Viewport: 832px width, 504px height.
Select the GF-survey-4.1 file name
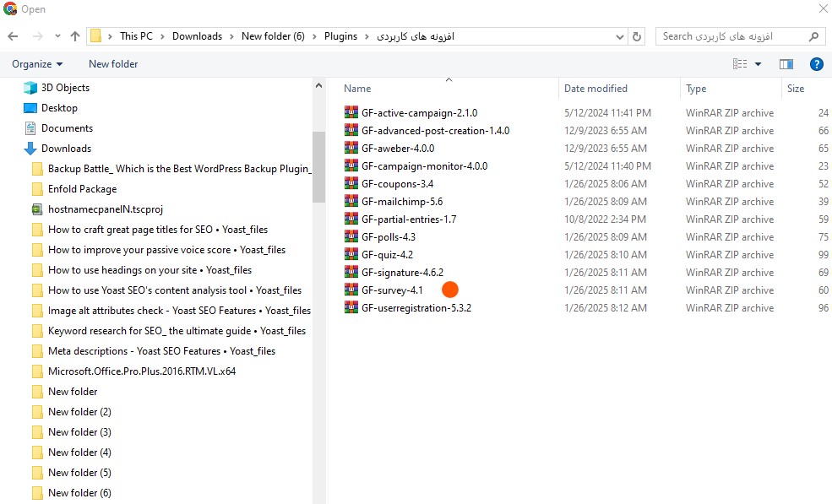click(x=392, y=290)
